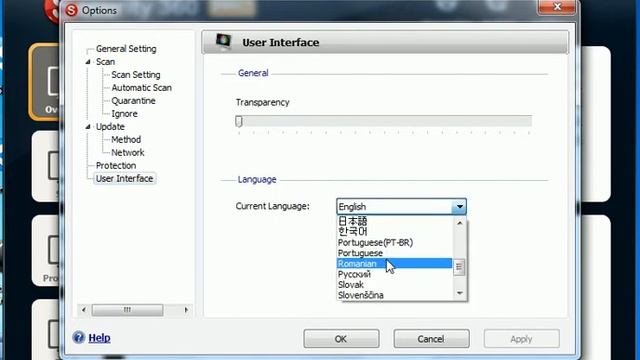This screenshot has width=640, height=360.
Task: Open Network under Update
Action: point(128,153)
